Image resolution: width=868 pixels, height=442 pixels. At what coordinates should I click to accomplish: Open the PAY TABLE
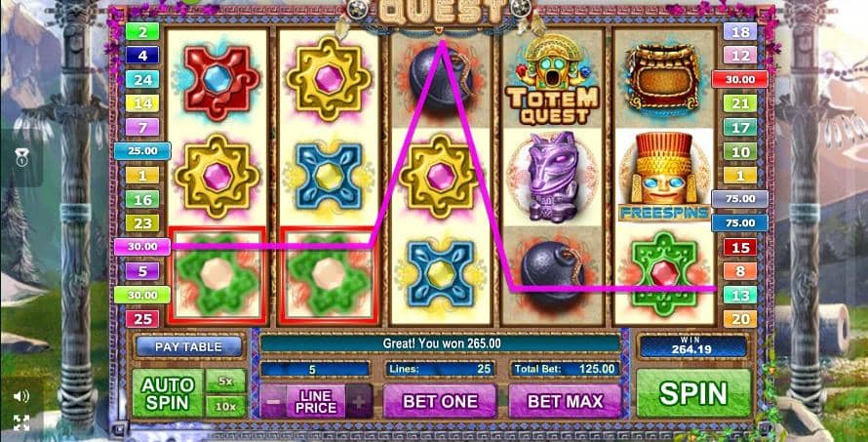point(189,346)
